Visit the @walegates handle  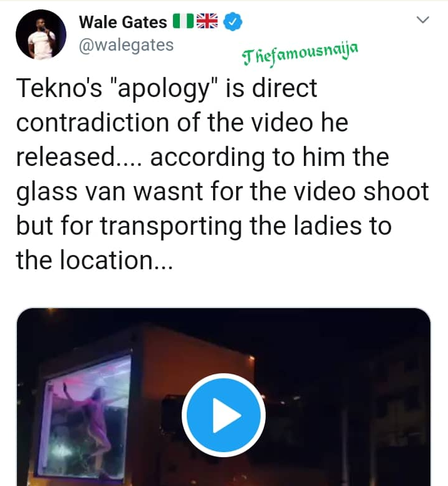click(x=126, y=45)
